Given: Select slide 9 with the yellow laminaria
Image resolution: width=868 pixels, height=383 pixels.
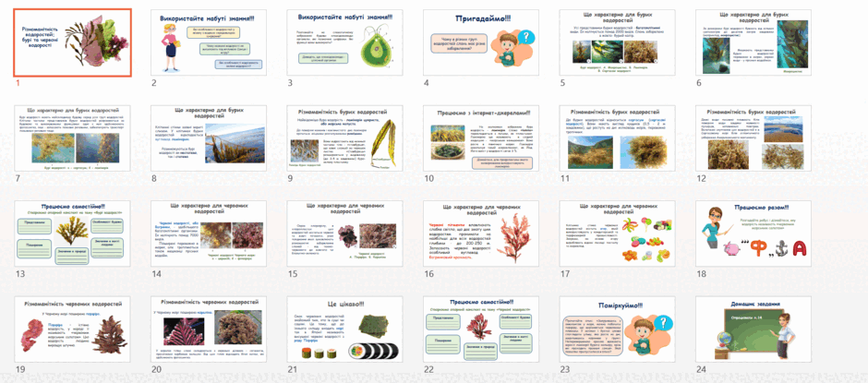Looking at the screenshot, I should point(344,138).
